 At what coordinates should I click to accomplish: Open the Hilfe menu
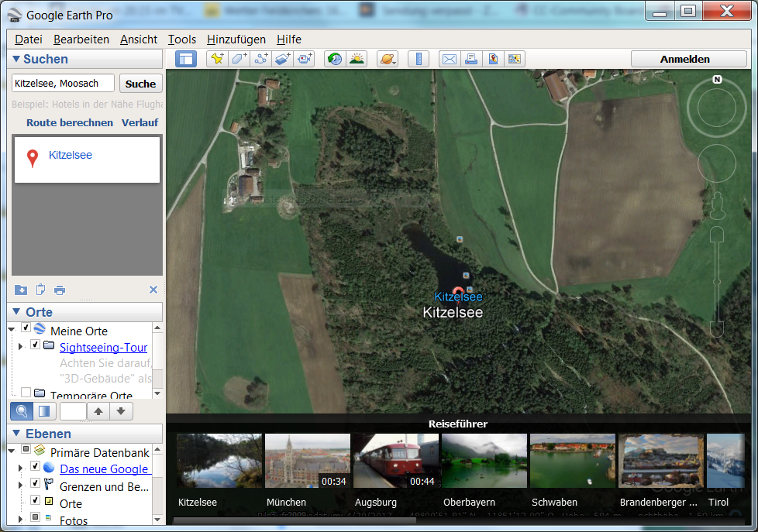[289, 39]
